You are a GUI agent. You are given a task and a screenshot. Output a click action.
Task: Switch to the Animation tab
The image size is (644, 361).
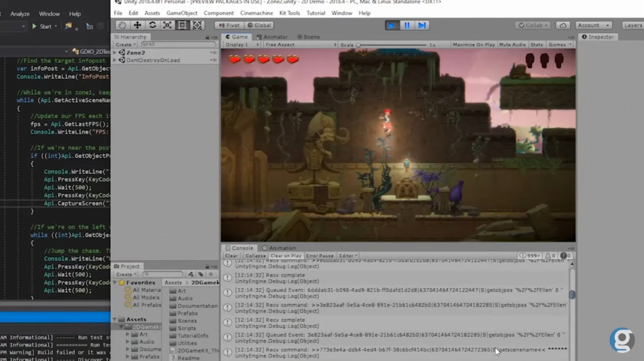click(x=279, y=248)
